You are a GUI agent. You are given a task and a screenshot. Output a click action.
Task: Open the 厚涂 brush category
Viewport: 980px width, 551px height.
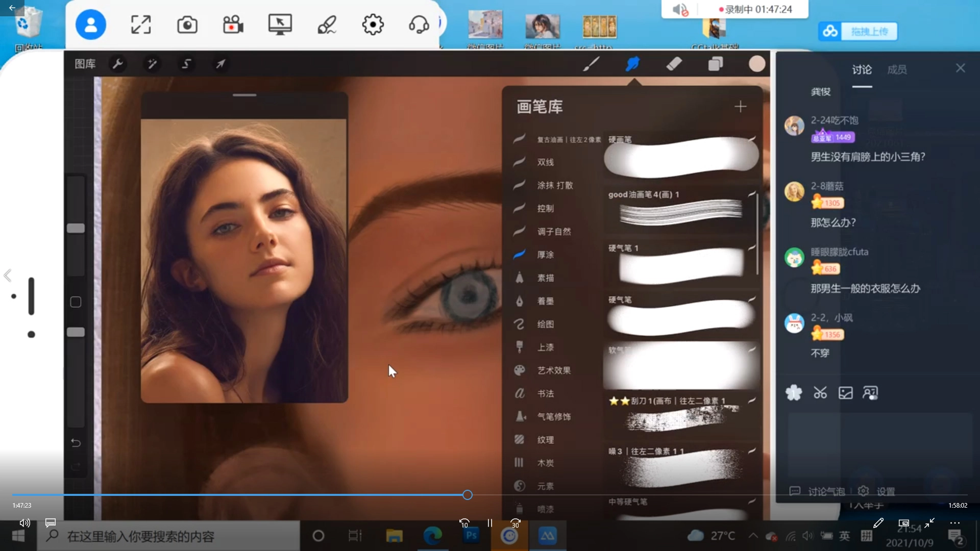tap(545, 255)
